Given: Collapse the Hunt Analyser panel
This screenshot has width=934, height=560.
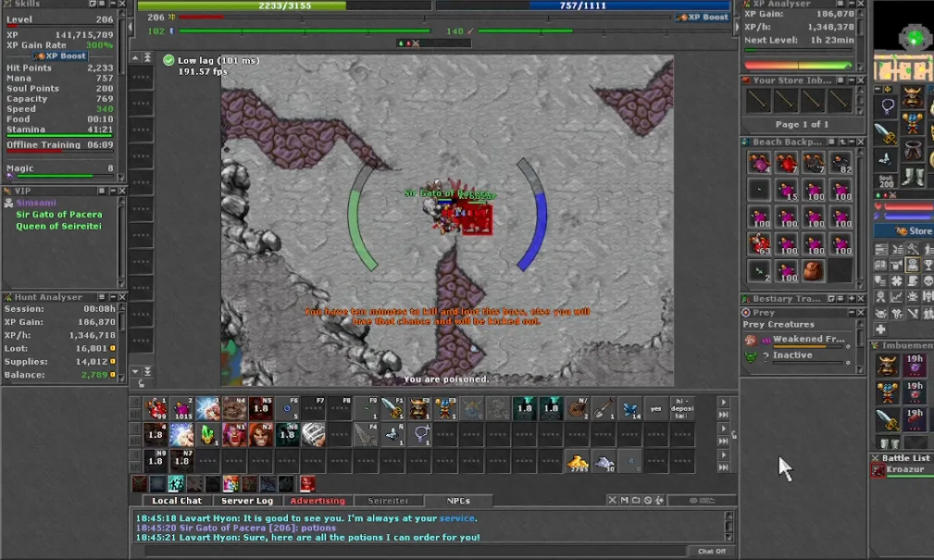Looking at the screenshot, I should [x=113, y=297].
